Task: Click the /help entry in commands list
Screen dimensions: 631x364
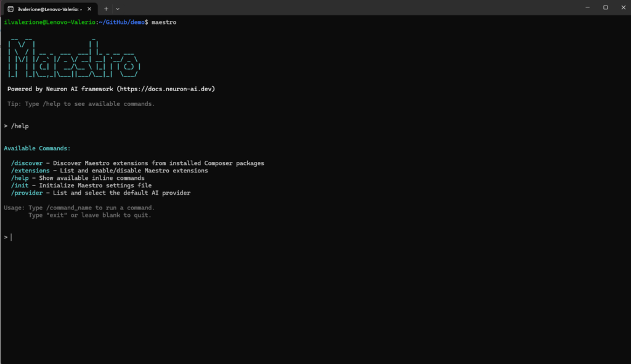Action: pos(20,178)
